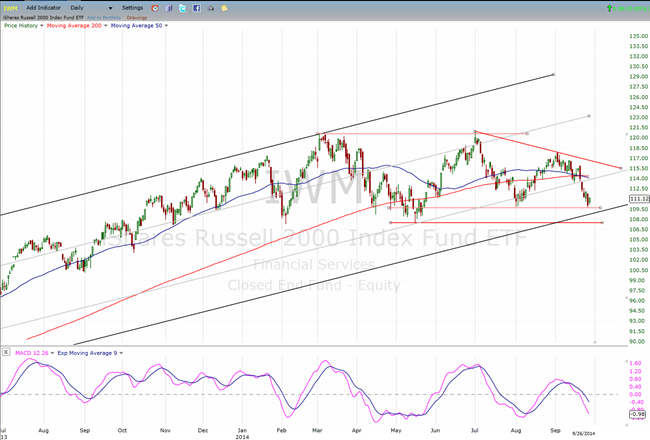The image size is (650, 440).
Task: Select lower red support line's left handle
Action: tap(390, 223)
